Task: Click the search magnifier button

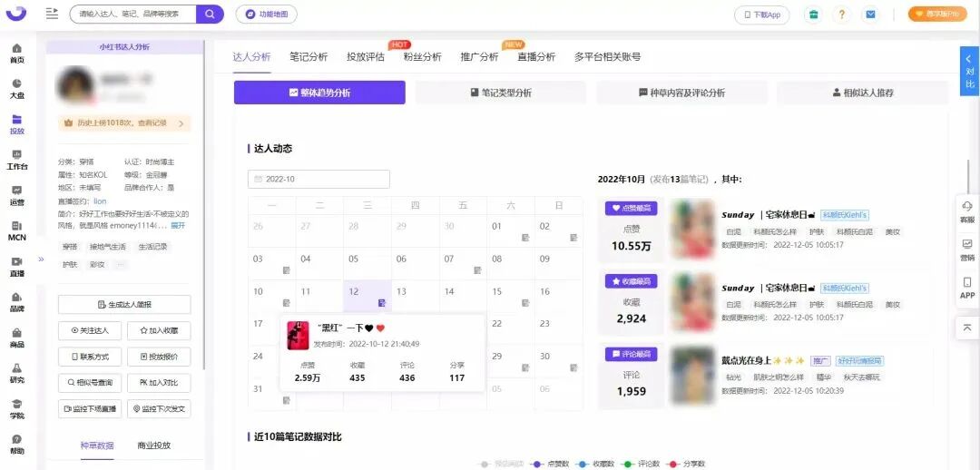Action: (210, 14)
